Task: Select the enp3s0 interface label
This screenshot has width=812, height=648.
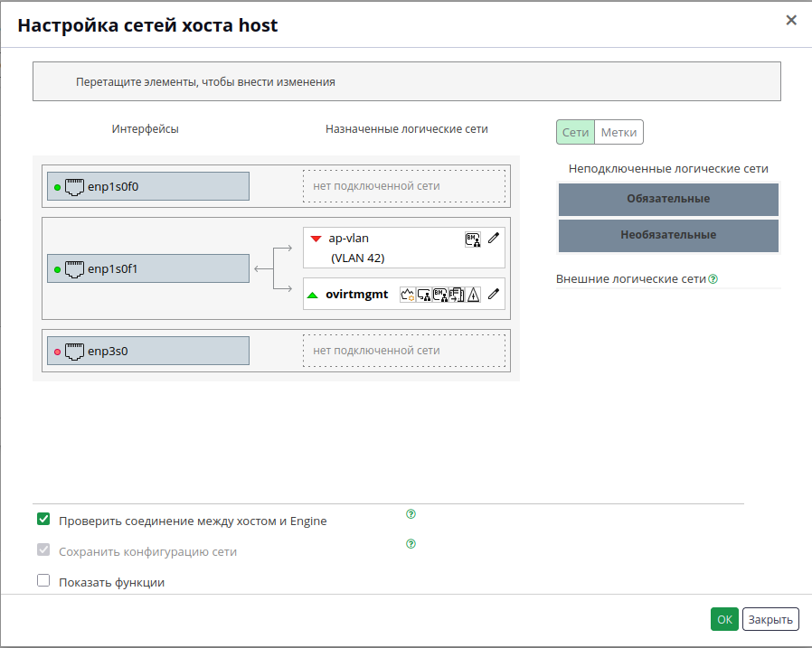Action: click(108, 352)
